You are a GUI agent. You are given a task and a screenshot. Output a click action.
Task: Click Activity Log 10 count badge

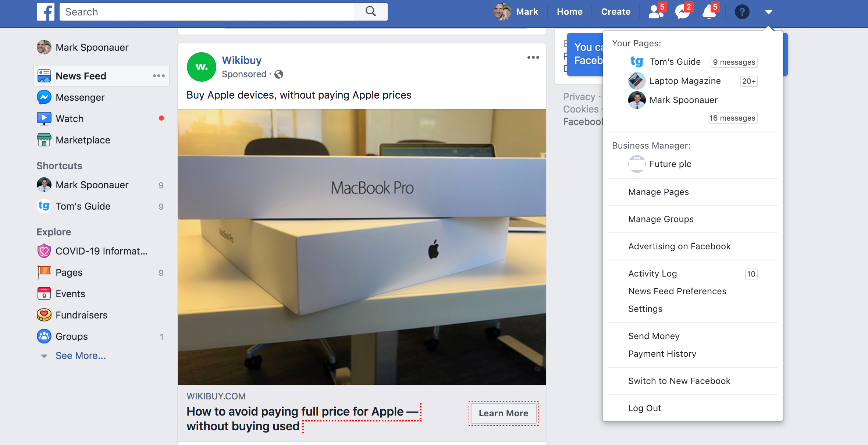pyautogui.click(x=751, y=274)
